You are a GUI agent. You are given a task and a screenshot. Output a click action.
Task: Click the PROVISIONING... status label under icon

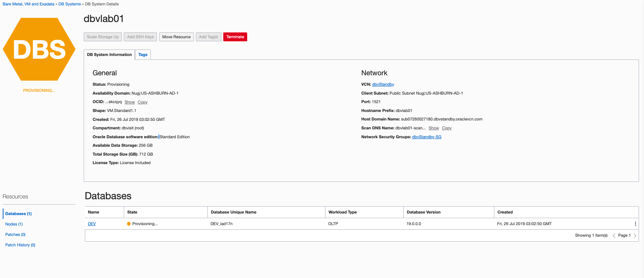(x=39, y=91)
